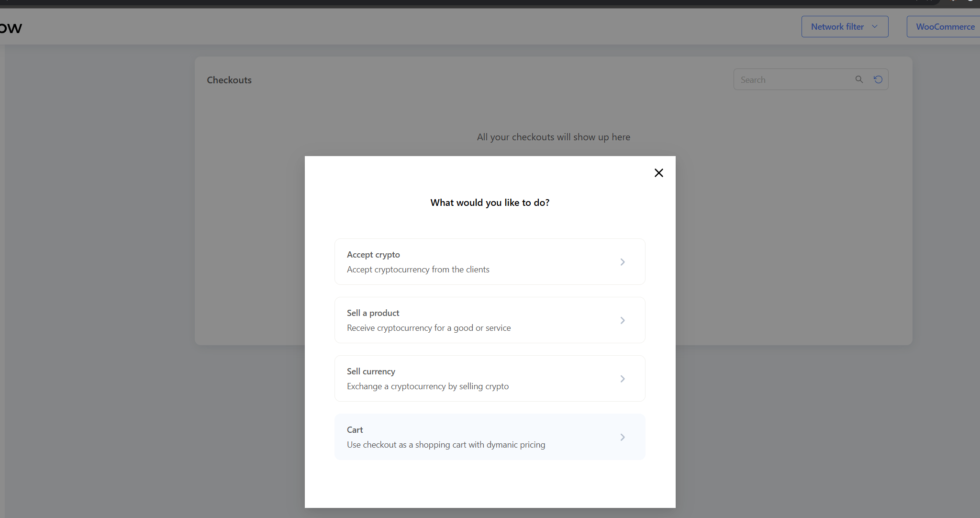The width and height of the screenshot is (980, 518).
Task: Pick the Sell currency option
Action: (490, 379)
